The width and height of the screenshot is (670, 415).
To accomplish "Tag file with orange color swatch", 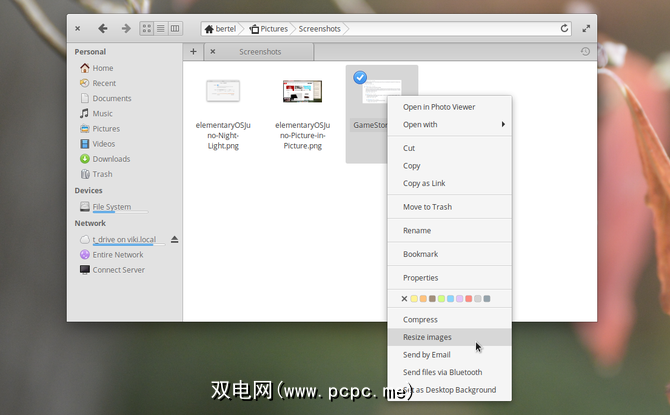I will coord(423,299).
